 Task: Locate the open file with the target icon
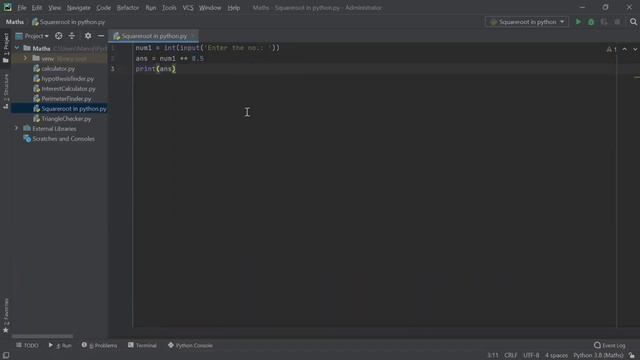point(59,36)
